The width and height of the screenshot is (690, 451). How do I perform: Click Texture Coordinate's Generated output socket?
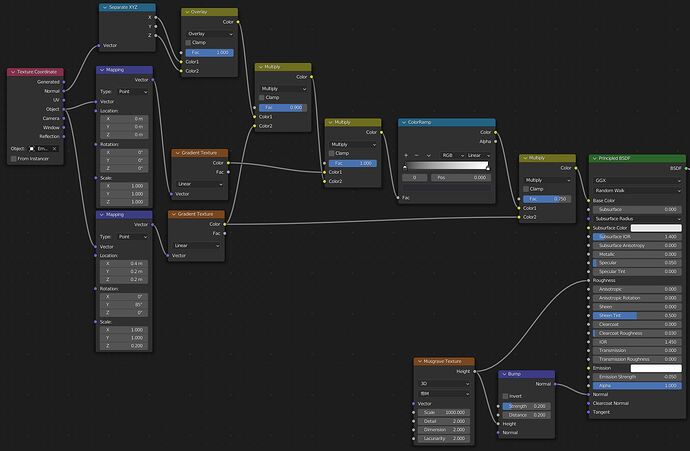pyautogui.click(x=64, y=82)
